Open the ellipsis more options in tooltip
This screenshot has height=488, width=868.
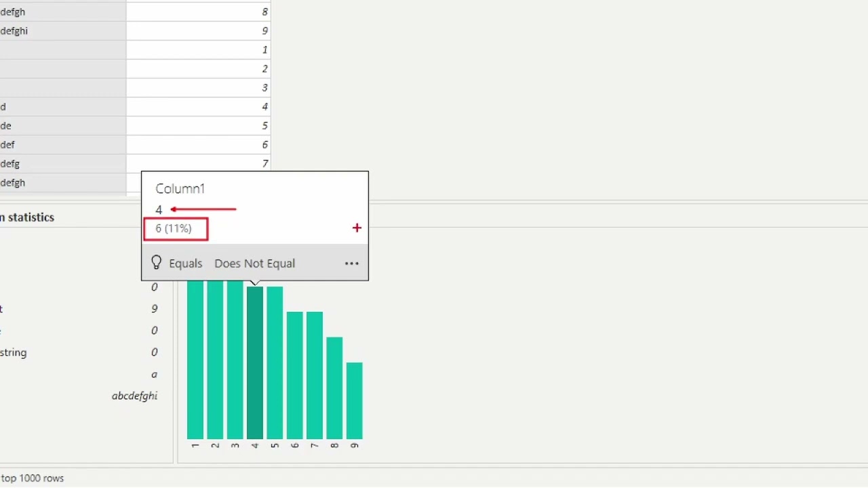tap(351, 264)
